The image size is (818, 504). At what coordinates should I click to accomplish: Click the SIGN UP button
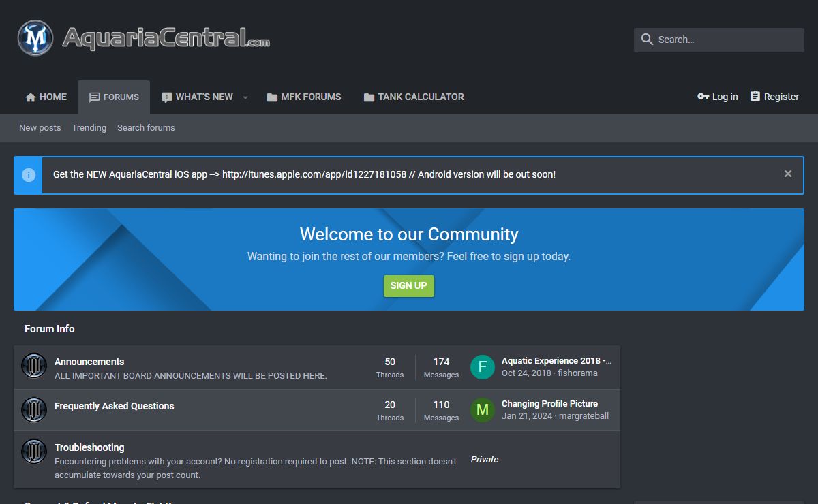[409, 285]
